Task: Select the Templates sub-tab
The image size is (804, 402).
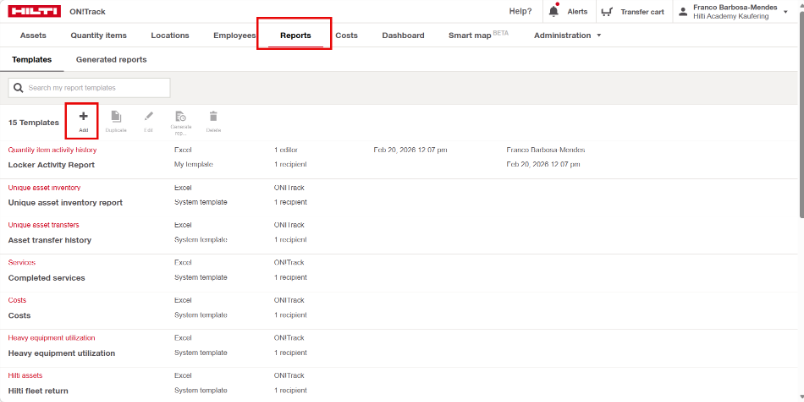Action: [x=32, y=59]
